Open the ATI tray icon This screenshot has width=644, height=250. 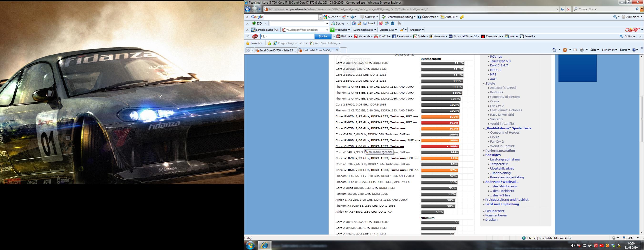click(x=602, y=245)
